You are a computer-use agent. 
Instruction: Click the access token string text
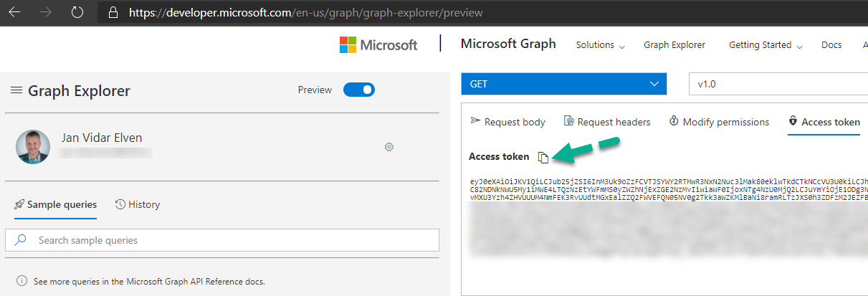click(x=669, y=188)
